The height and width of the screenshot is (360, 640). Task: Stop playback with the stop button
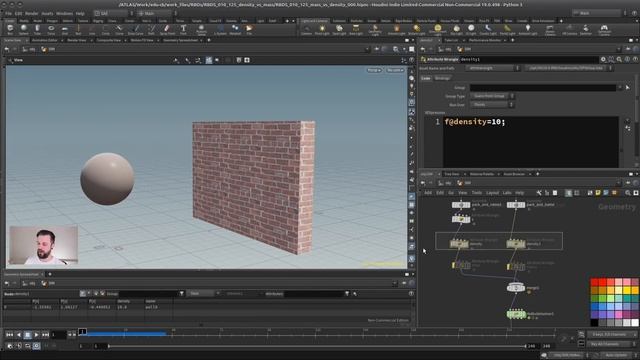click(x=27, y=335)
